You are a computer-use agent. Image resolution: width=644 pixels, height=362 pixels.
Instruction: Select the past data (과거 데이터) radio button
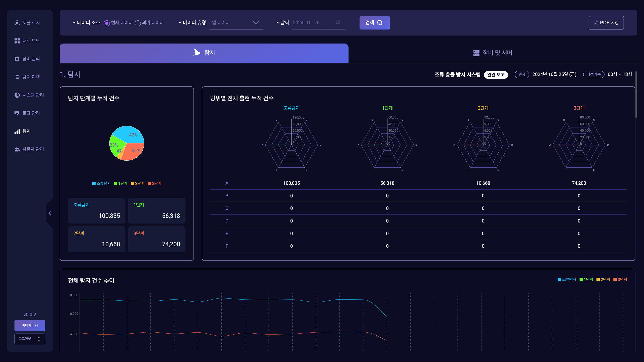coord(138,23)
